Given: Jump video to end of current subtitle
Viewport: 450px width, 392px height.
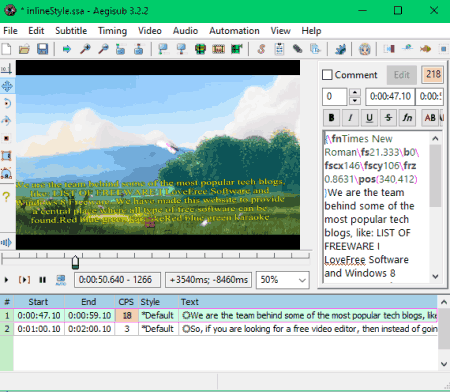Looking at the screenshot, I should point(139,49).
